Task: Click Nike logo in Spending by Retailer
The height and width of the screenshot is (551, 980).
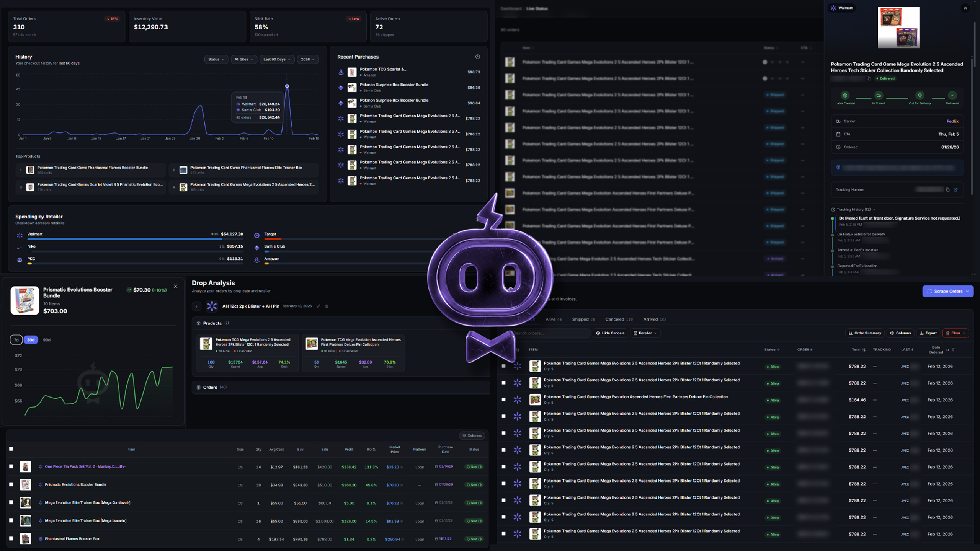Action: click(x=20, y=248)
